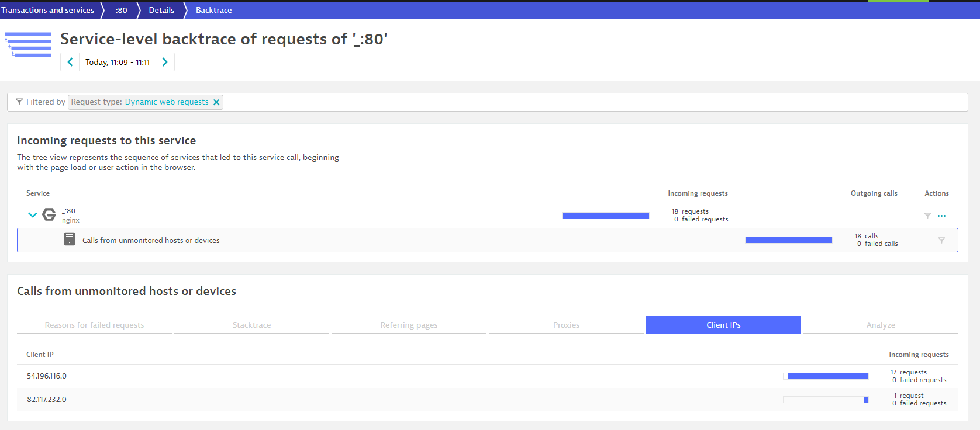Remove the Dynamic web requests filter
This screenshot has width=980, height=430.
pos(216,102)
